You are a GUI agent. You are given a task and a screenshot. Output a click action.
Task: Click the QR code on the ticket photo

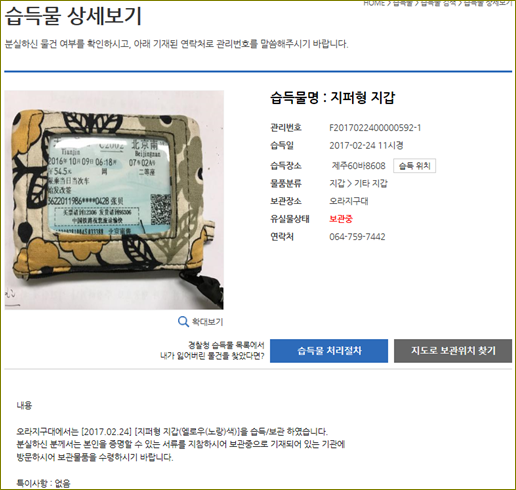(161, 209)
